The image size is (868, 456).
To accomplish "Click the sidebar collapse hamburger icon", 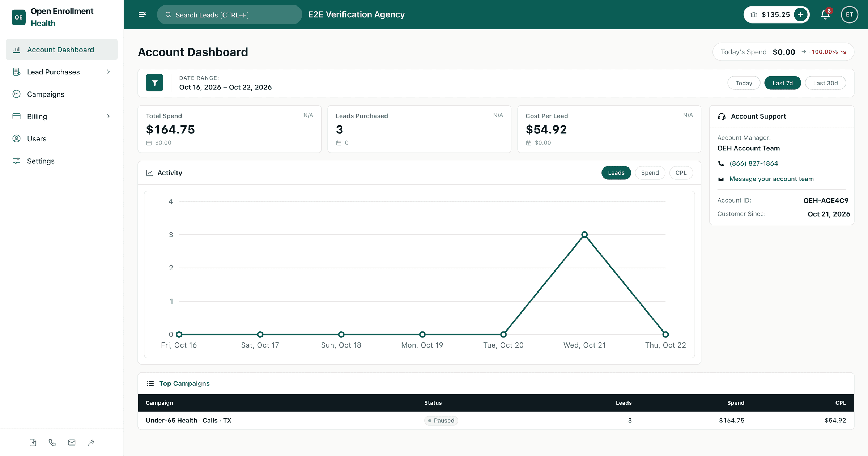I will tap(142, 14).
